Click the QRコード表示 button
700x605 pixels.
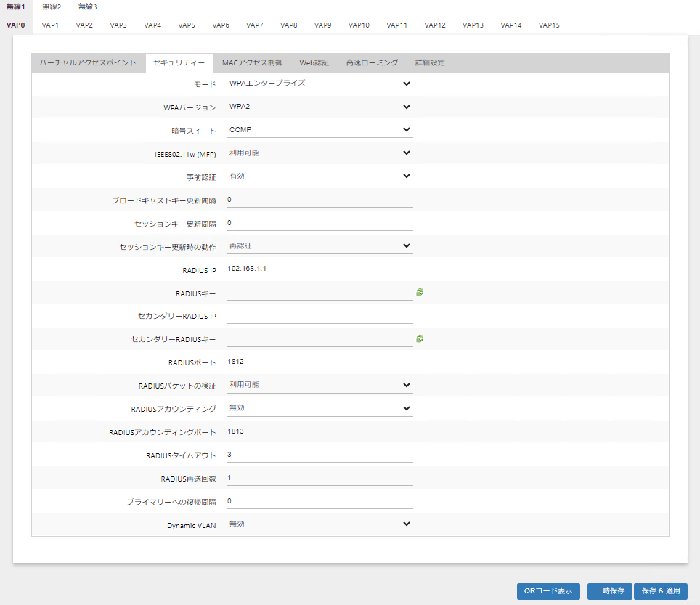pyautogui.click(x=548, y=591)
